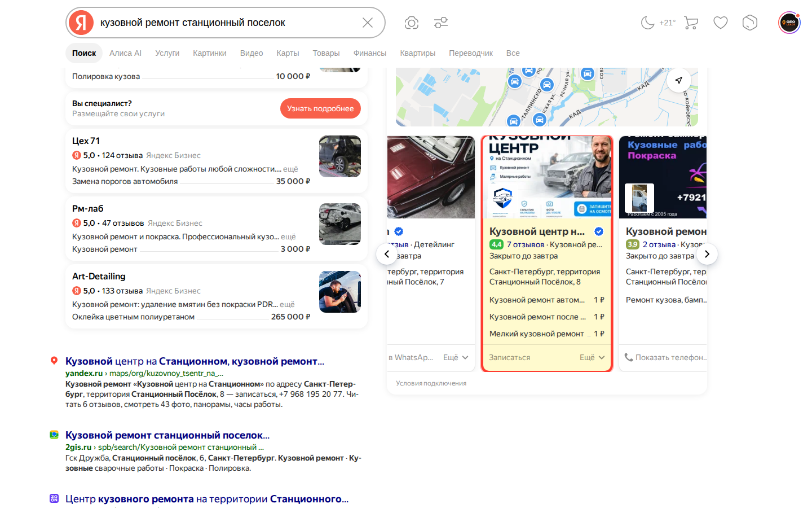812x508 pixels.
Task: Click the car pin at the map's bottom left
Action: 513,120
